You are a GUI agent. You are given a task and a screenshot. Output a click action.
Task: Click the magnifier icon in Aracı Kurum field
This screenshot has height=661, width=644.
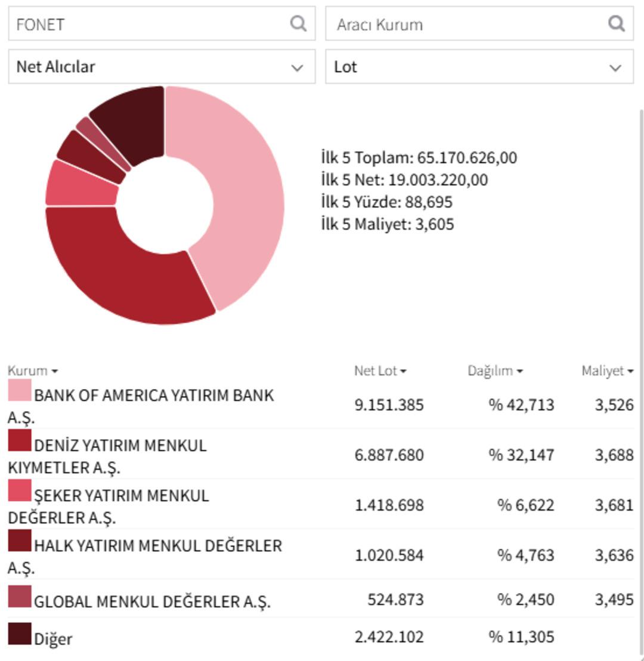point(616,24)
